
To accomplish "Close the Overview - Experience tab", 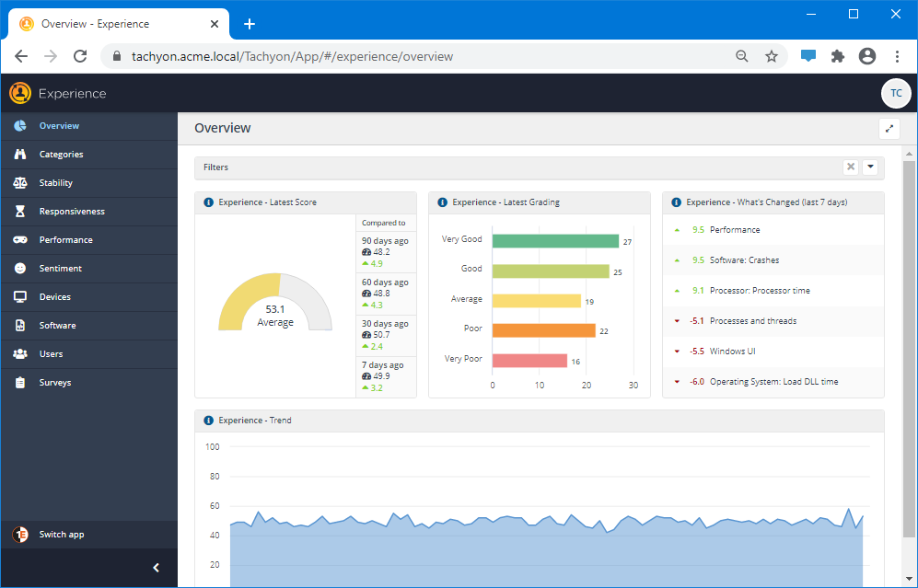I will pos(215,24).
